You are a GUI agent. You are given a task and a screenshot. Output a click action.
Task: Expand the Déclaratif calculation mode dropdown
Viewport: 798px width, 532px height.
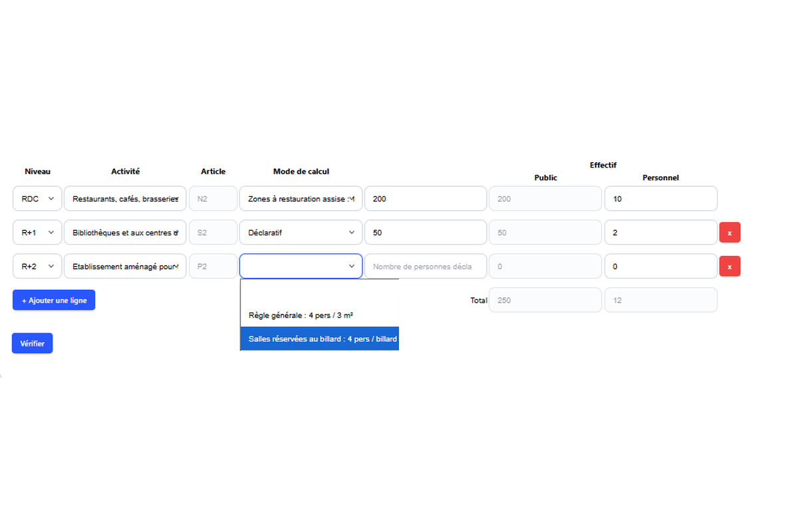(x=301, y=233)
